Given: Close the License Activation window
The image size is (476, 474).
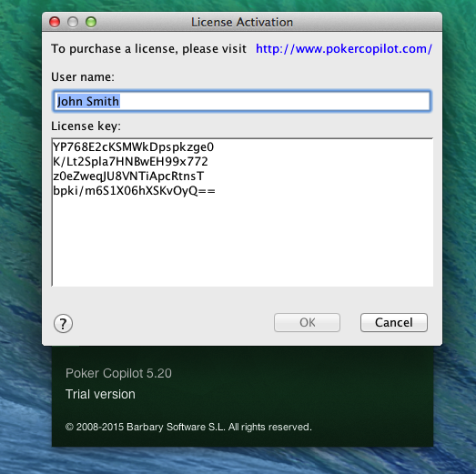Looking at the screenshot, I should pos(55,22).
